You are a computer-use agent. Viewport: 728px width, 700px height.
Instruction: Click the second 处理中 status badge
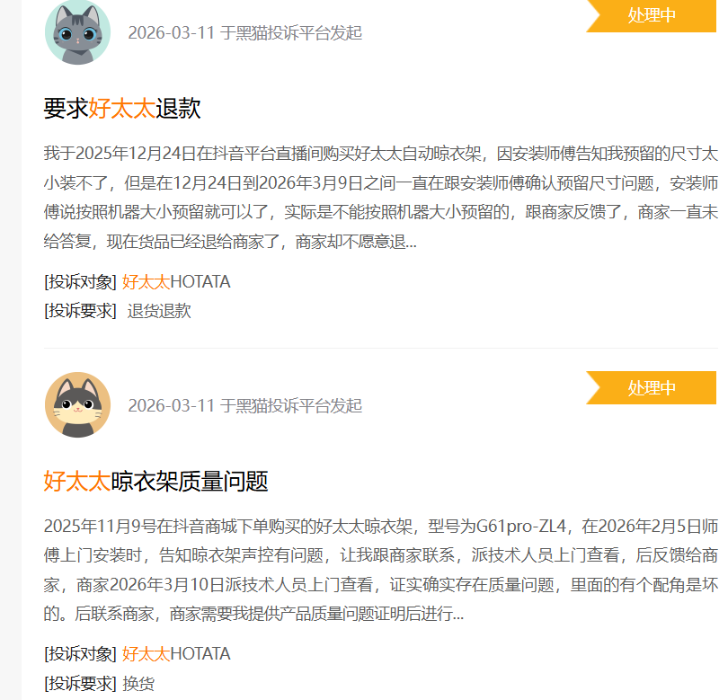pyautogui.click(x=651, y=387)
